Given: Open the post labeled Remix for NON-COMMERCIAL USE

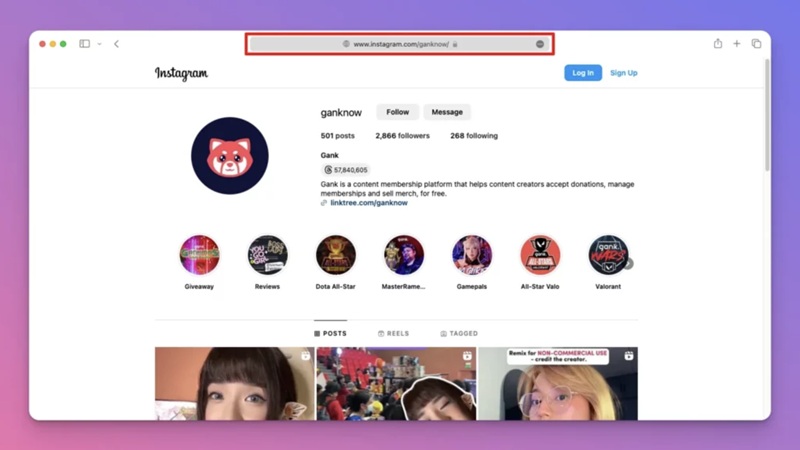Looking at the screenshot, I should pos(558,384).
